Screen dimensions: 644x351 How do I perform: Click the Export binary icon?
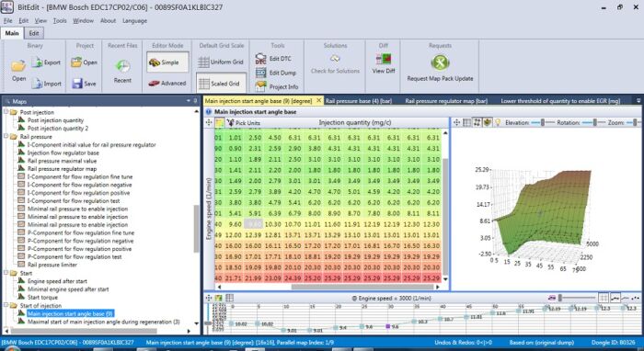[37, 62]
